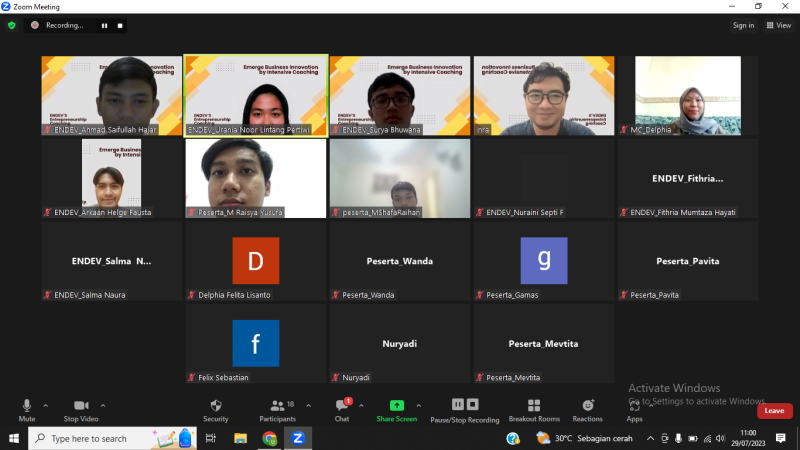Pause the recording from the top indicator

pos(104,26)
